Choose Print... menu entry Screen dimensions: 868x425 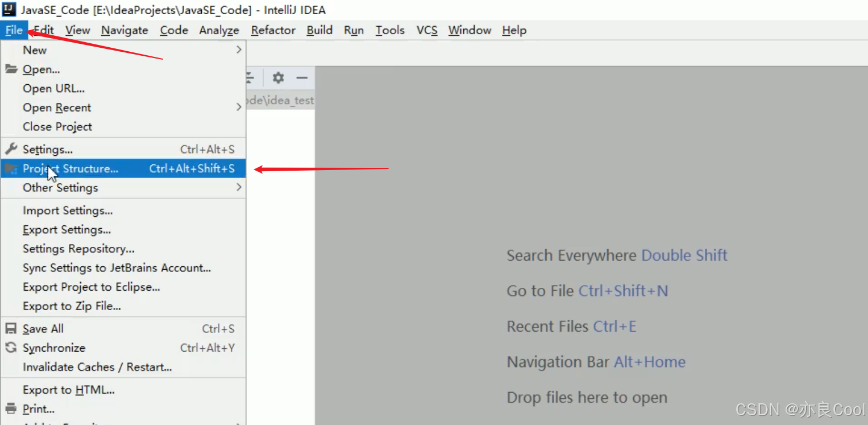point(123,409)
